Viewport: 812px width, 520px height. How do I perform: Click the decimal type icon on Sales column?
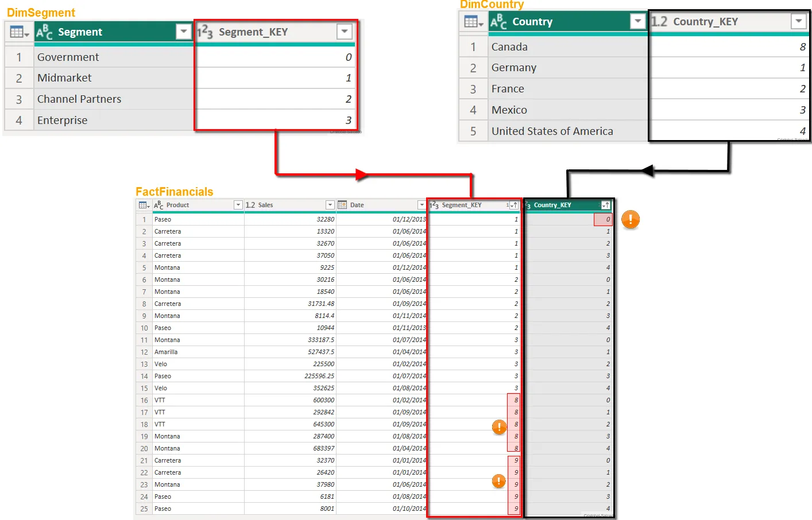point(250,205)
